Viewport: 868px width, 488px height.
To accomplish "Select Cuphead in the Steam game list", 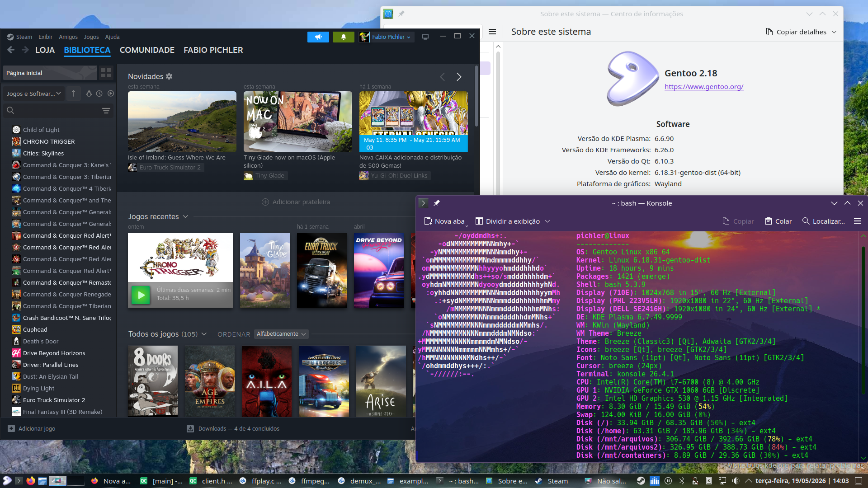I will 35,330.
